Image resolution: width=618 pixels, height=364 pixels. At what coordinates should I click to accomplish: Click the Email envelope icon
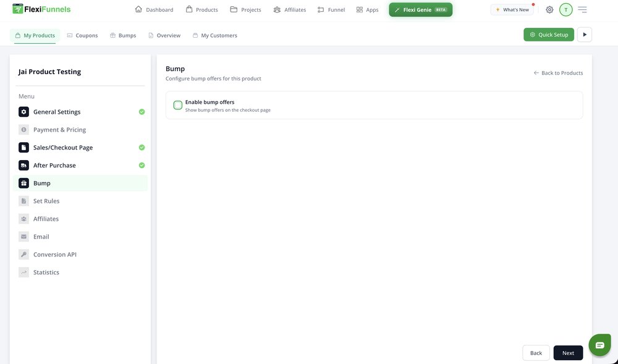[23, 237]
